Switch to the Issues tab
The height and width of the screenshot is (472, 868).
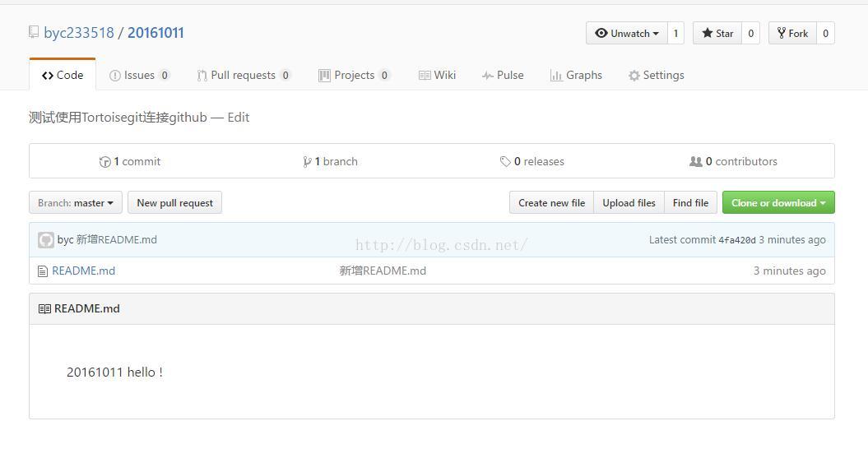(140, 75)
